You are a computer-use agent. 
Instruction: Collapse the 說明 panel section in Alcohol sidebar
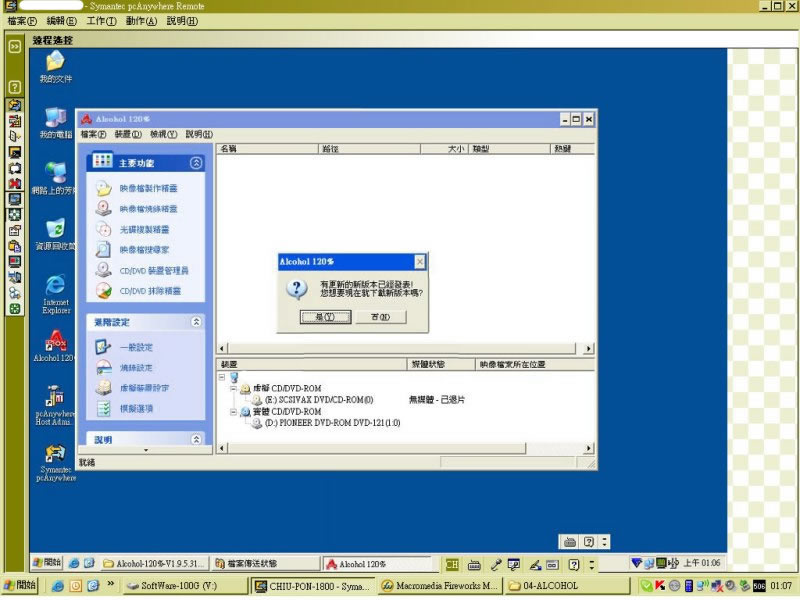point(196,439)
